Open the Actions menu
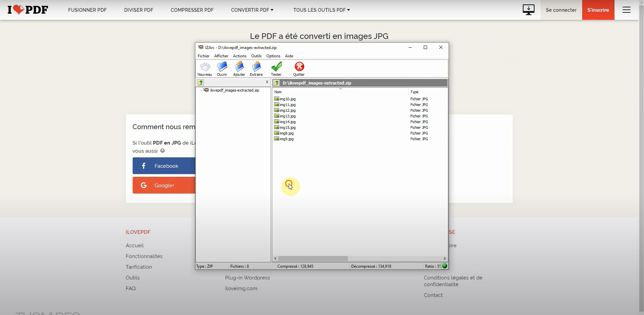 [240, 56]
